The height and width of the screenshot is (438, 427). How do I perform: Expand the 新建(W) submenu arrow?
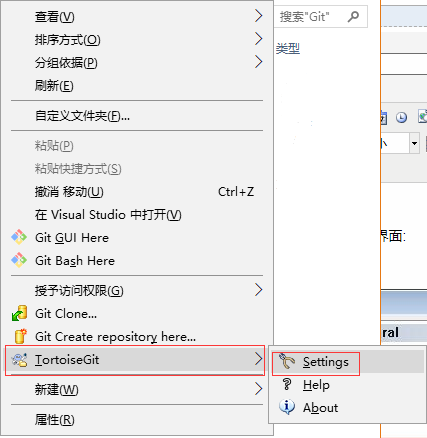pos(259,389)
